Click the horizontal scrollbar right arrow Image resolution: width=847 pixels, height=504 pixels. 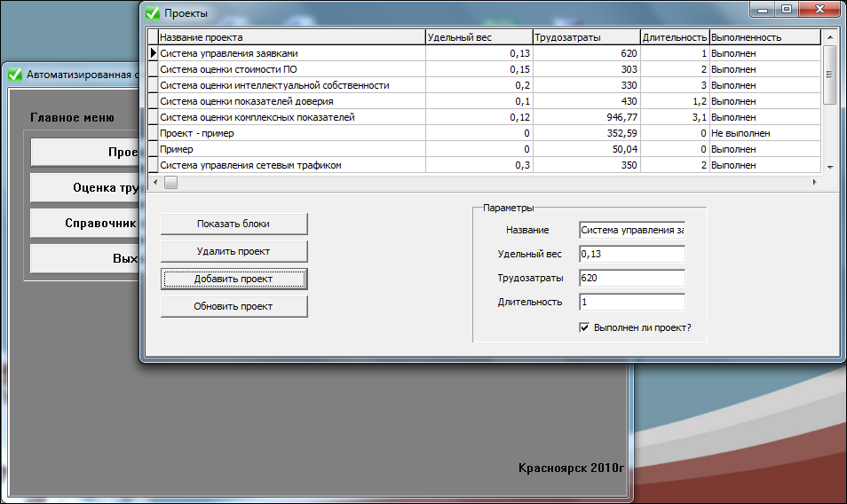[x=814, y=182]
